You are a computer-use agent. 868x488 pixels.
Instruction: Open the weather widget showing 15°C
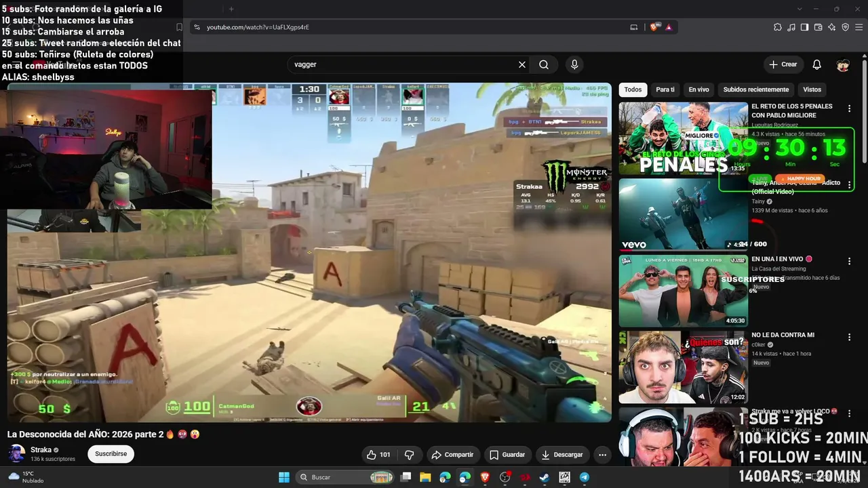[26, 477]
